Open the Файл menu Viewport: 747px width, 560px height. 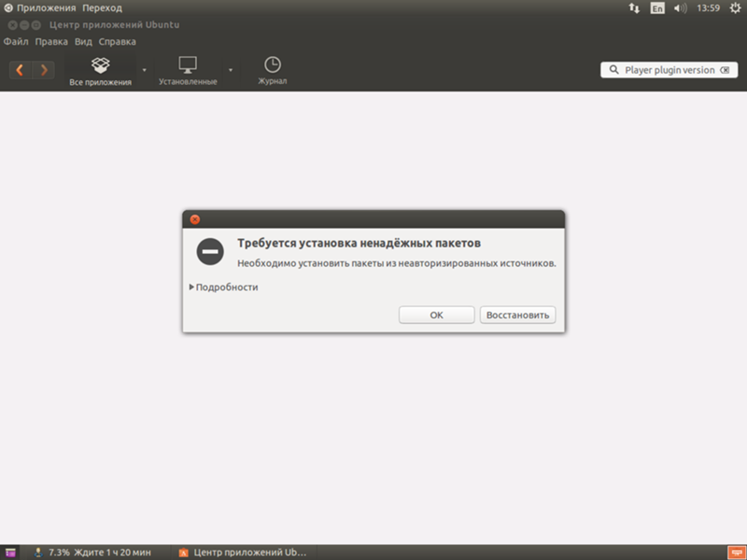click(16, 42)
